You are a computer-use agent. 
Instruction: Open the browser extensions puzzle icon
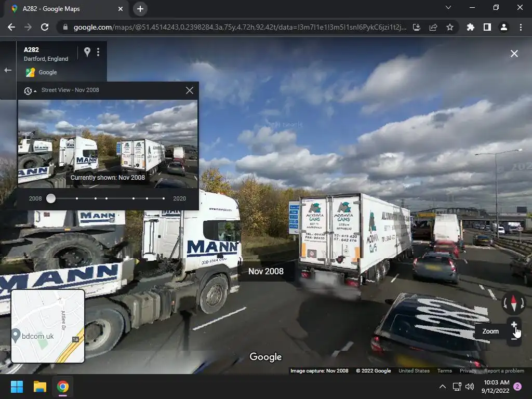pos(471,27)
